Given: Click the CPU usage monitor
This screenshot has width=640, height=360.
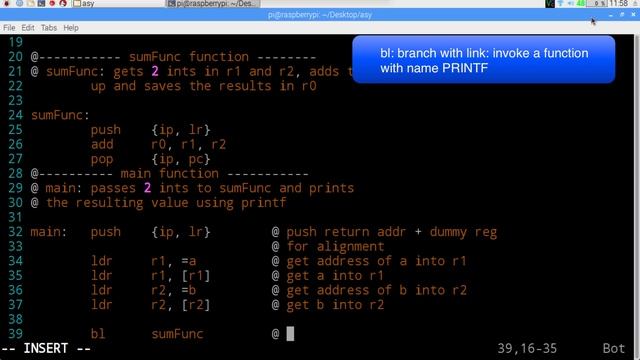Looking at the screenshot, I should (x=598, y=4).
